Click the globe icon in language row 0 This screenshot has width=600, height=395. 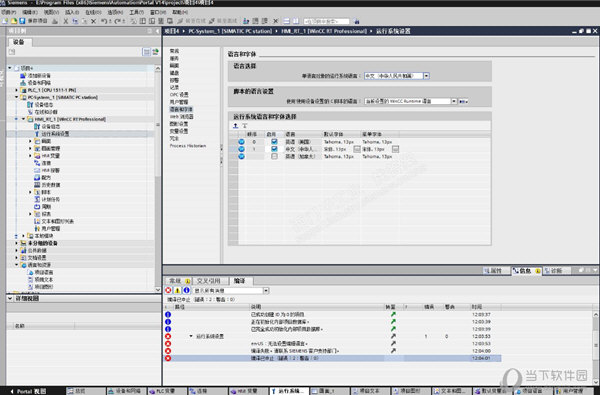[241, 142]
